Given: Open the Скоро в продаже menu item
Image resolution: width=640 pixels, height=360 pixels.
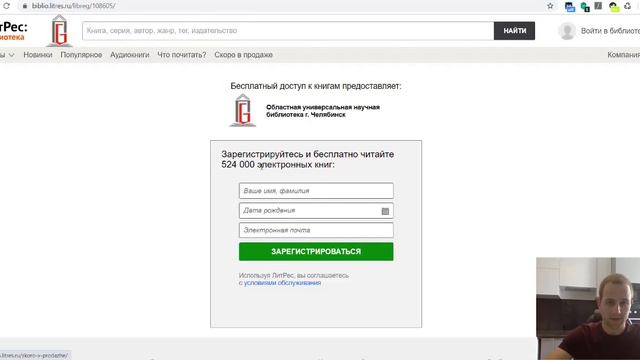Looking at the screenshot, I should tap(244, 55).
